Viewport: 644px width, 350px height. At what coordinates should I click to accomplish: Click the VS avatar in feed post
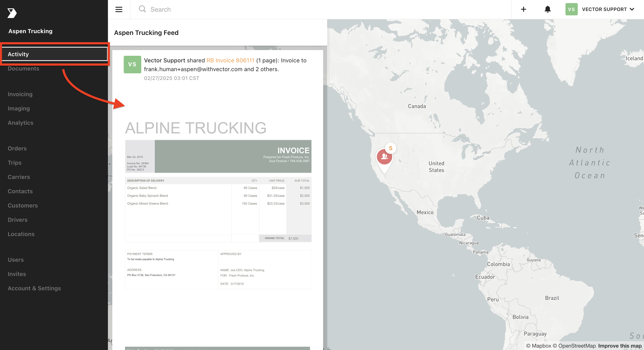tap(132, 65)
